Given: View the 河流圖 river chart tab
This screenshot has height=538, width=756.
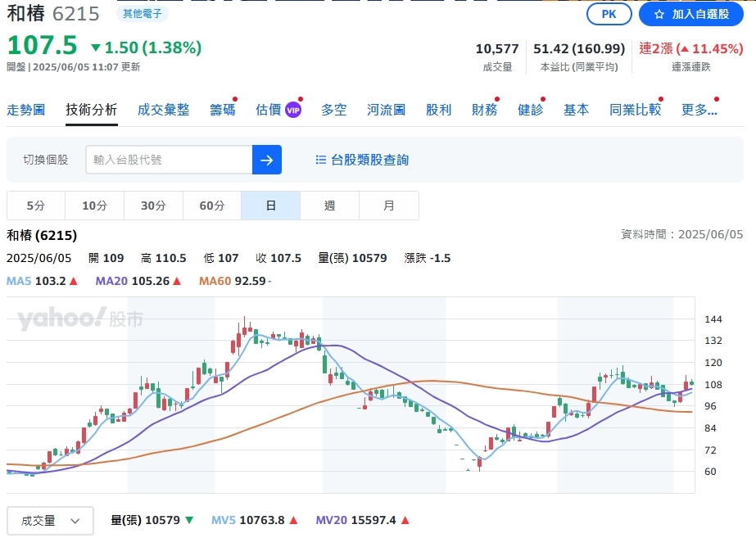Looking at the screenshot, I should pos(385,109).
